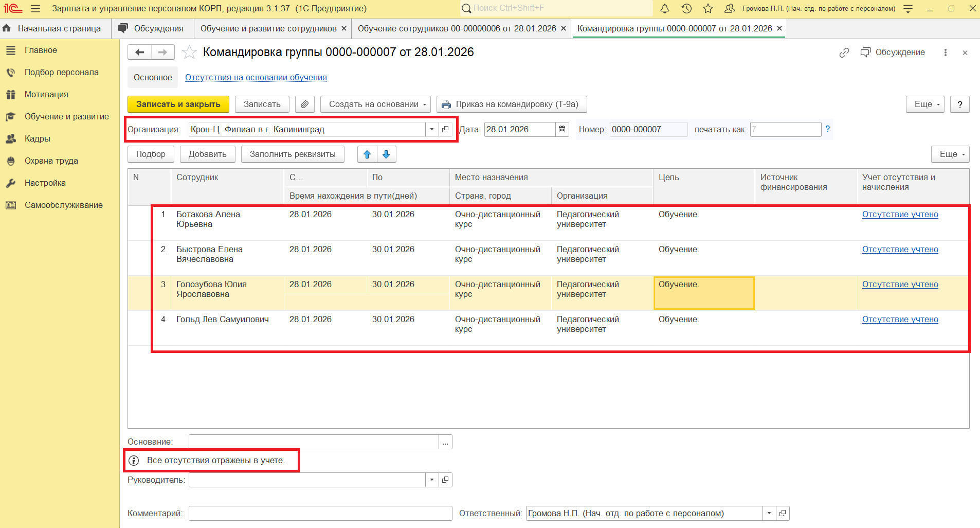Add document to favorites star
The image size is (980, 528).
pos(189,52)
